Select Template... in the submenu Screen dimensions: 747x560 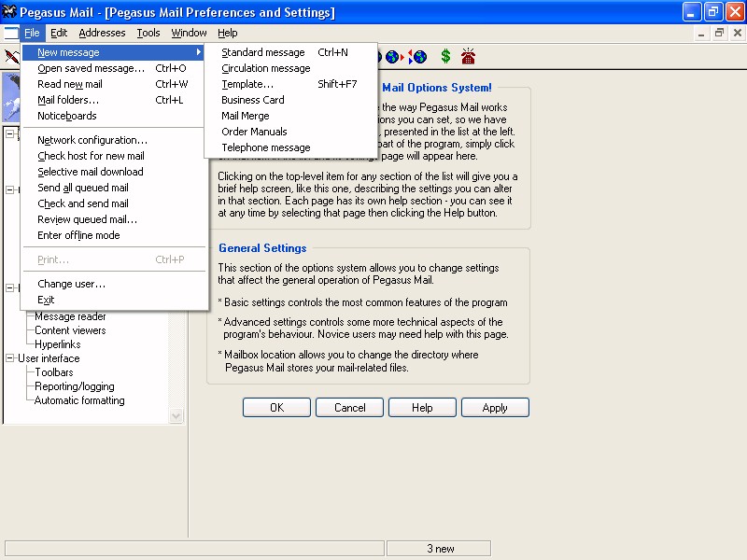click(290, 84)
